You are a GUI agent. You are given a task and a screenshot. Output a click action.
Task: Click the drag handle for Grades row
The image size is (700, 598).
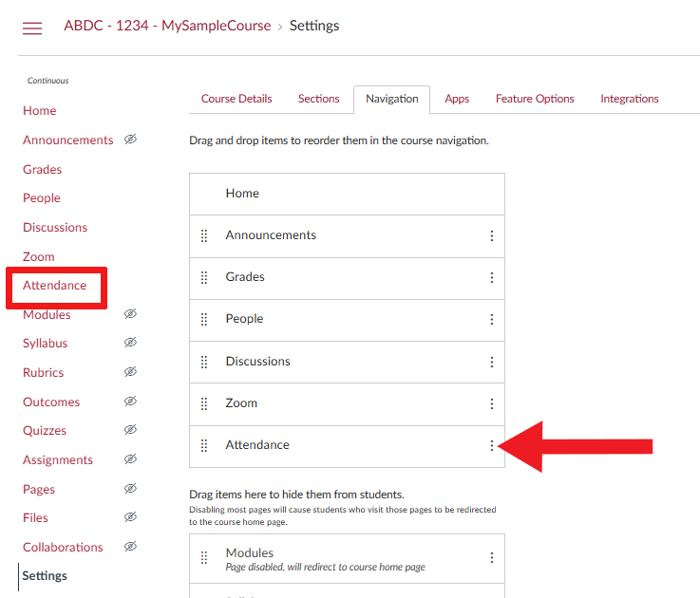pyautogui.click(x=204, y=277)
